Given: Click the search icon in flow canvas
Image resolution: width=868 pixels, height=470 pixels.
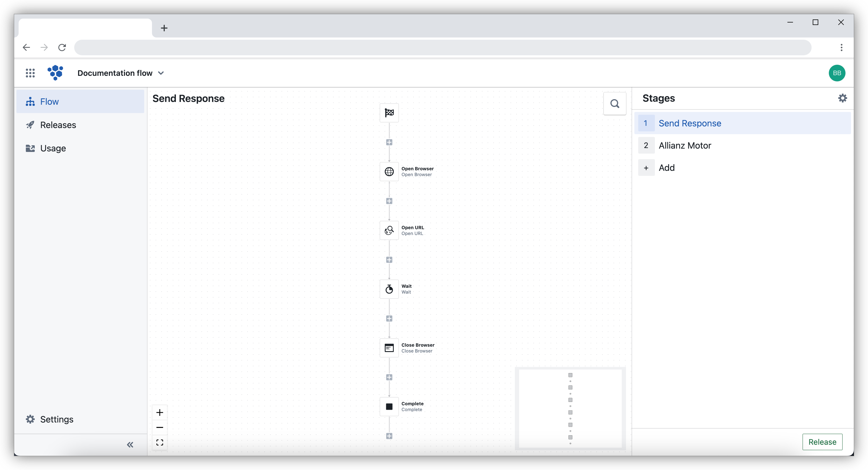Looking at the screenshot, I should point(615,104).
